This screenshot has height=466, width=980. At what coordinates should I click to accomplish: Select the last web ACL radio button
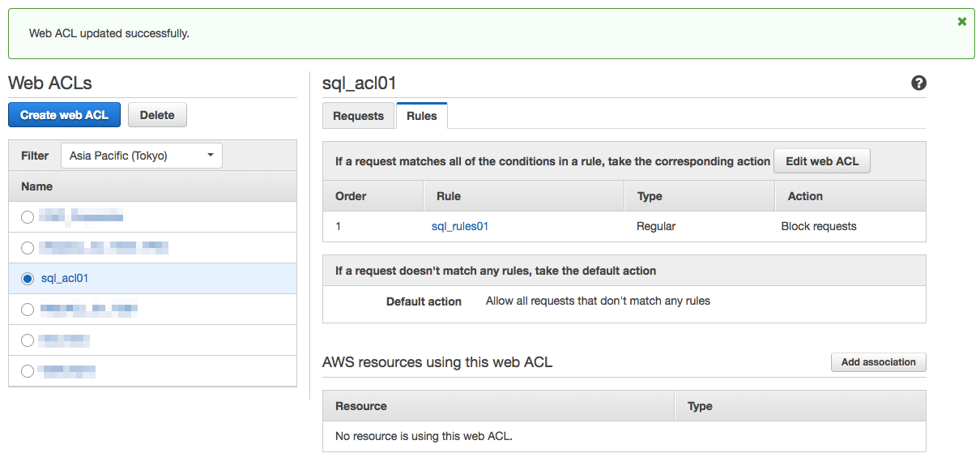(28, 371)
